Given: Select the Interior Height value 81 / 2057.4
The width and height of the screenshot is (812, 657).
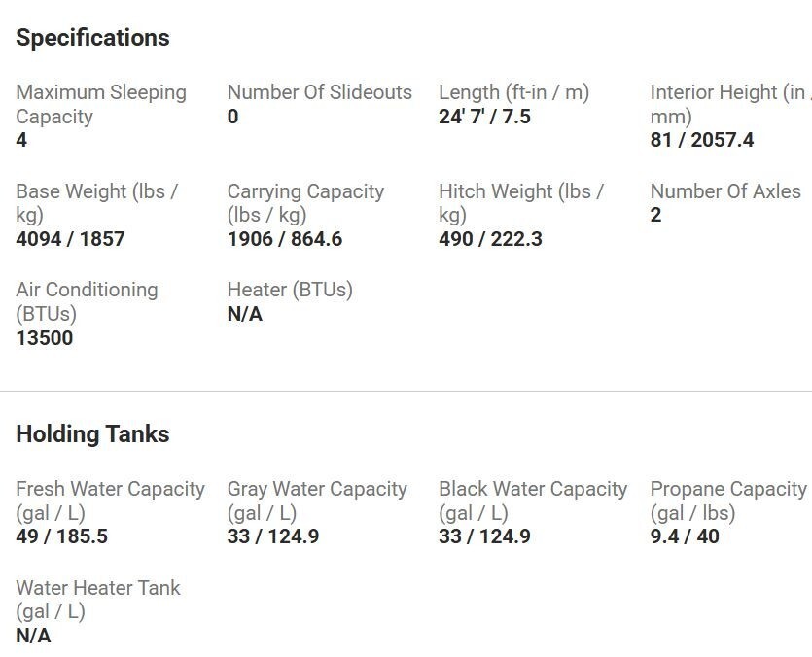Looking at the screenshot, I should click(x=701, y=140).
